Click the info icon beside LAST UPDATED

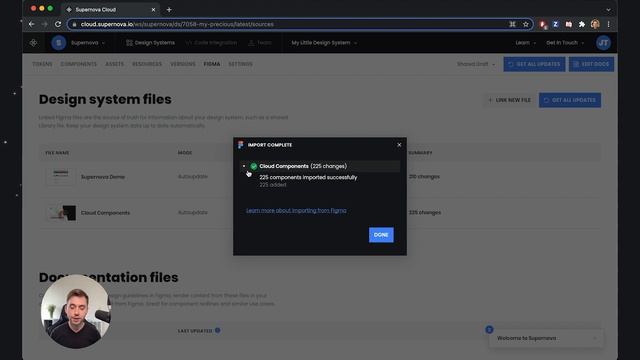(218, 330)
